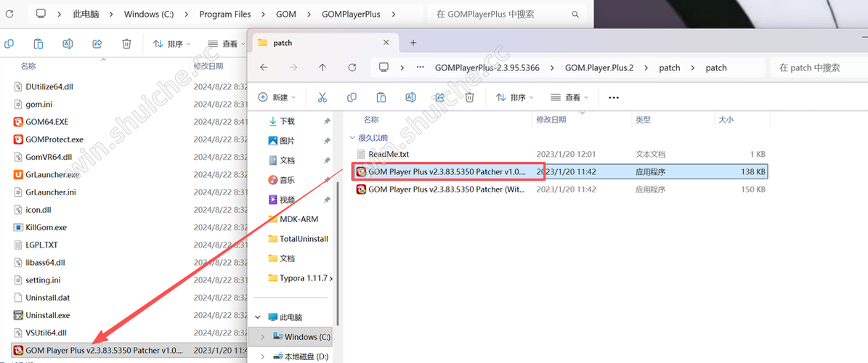This screenshot has height=363, width=868.
Task: Sort patch files by 修改日期 column
Action: 551,119
